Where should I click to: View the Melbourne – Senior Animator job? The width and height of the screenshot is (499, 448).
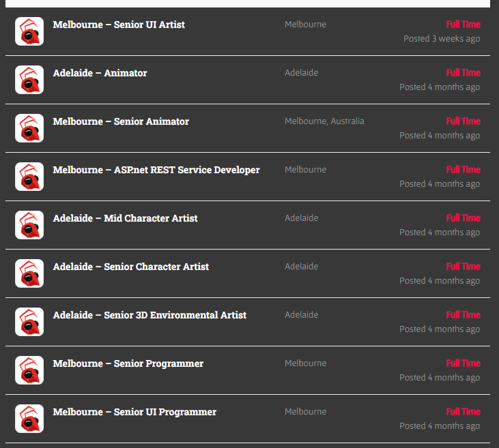pyautogui.click(x=121, y=121)
